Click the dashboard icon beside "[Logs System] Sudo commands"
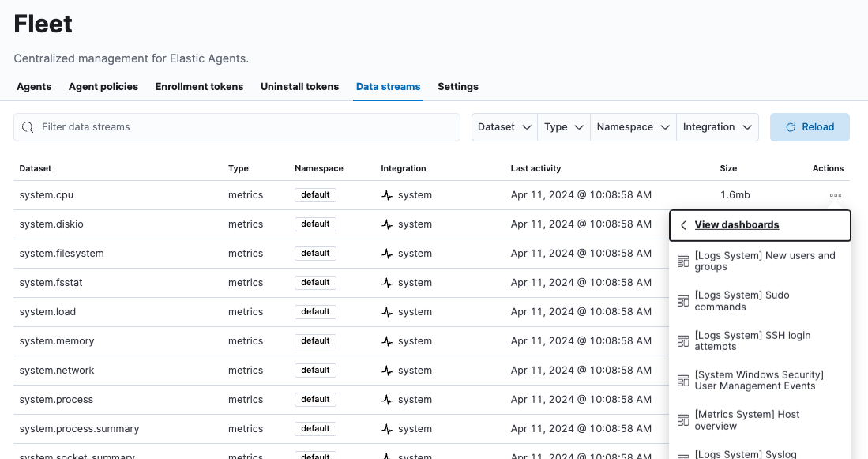This screenshot has height=459, width=868. (x=682, y=301)
